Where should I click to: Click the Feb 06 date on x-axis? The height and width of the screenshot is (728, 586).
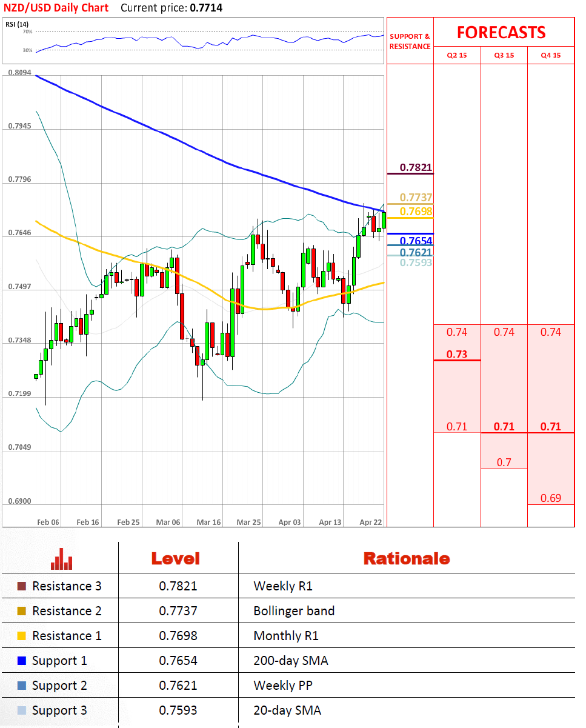(x=48, y=522)
